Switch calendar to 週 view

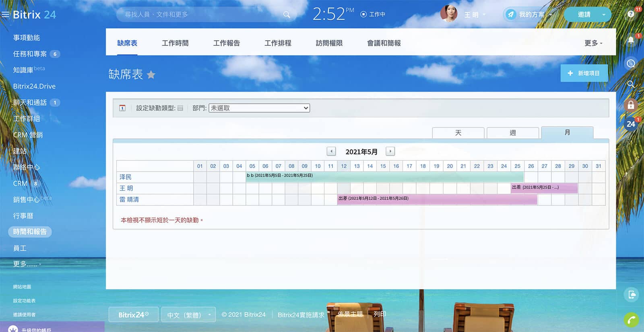pyautogui.click(x=513, y=133)
